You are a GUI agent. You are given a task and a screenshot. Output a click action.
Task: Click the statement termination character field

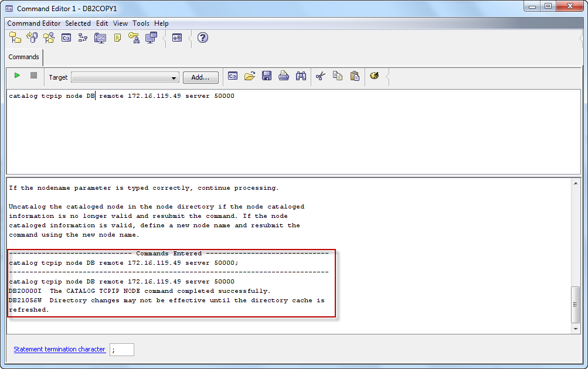pyautogui.click(x=122, y=350)
